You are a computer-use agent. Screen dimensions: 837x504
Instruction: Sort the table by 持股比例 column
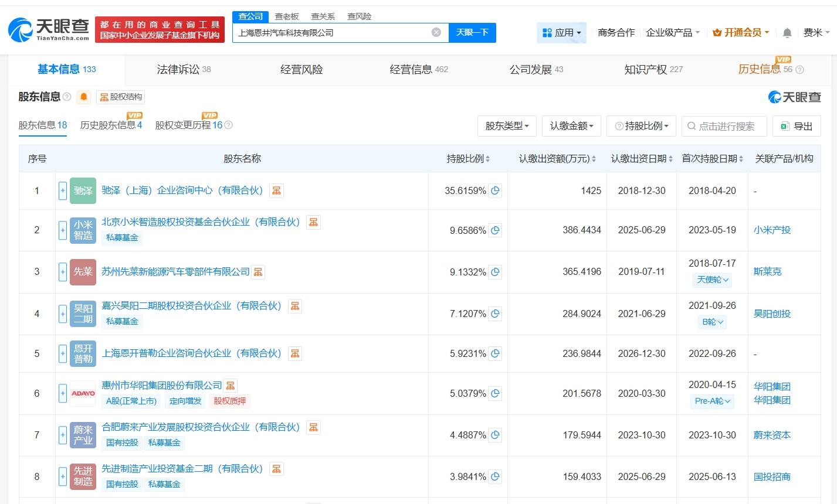(x=468, y=159)
